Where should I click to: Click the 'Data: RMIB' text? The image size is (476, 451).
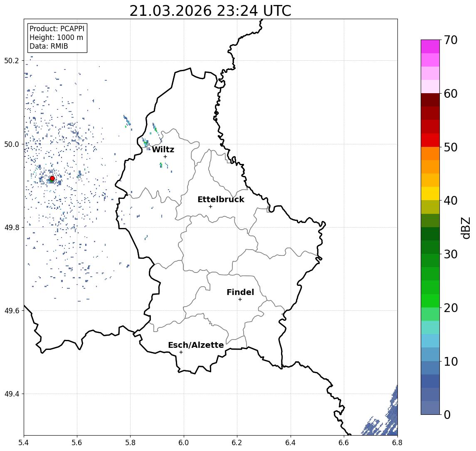49,46
